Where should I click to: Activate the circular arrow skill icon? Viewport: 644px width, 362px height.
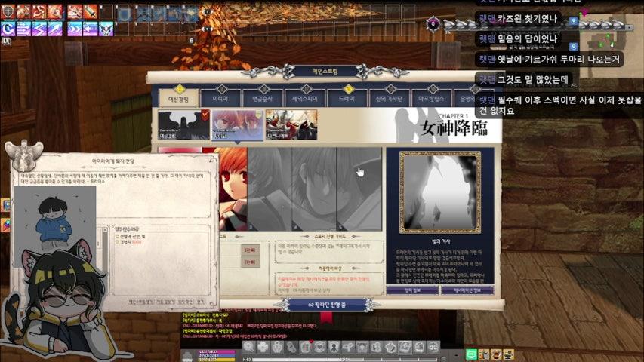tap(8, 29)
